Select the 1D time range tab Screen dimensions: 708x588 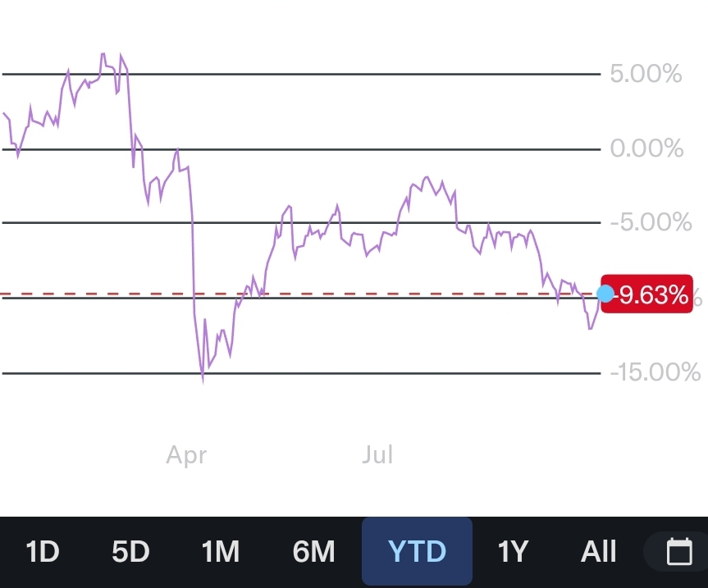[43, 552]
